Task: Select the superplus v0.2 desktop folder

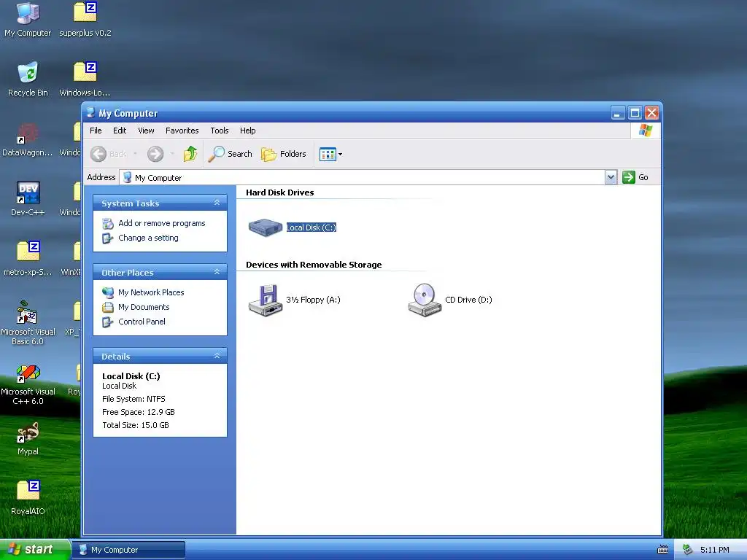Action: click(x=85, y=20)
